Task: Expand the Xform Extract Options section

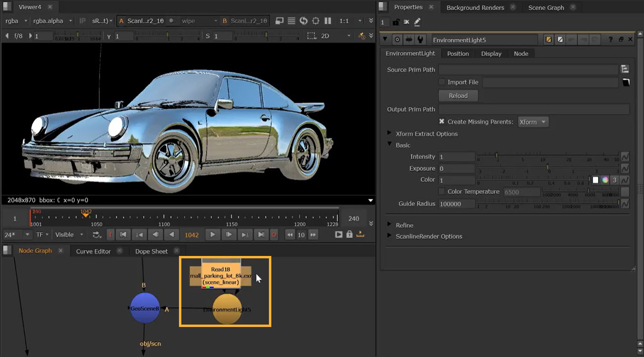Action: tap(390, 134)
